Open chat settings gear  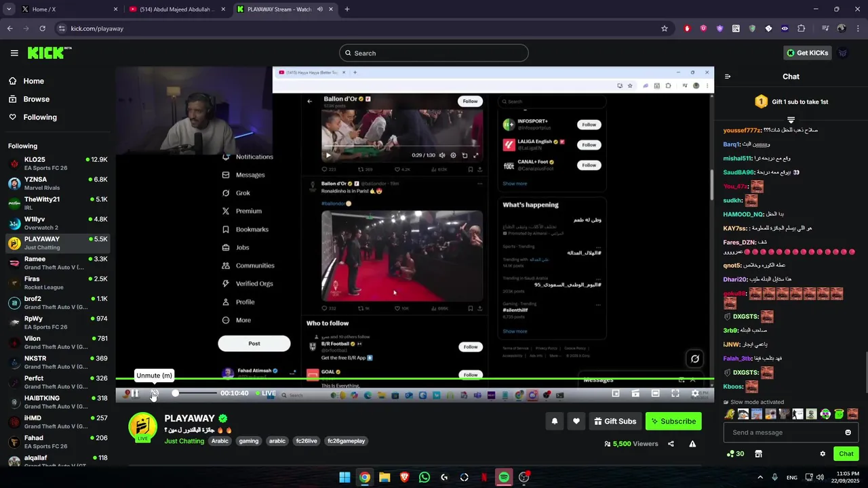tap(823, 454)
